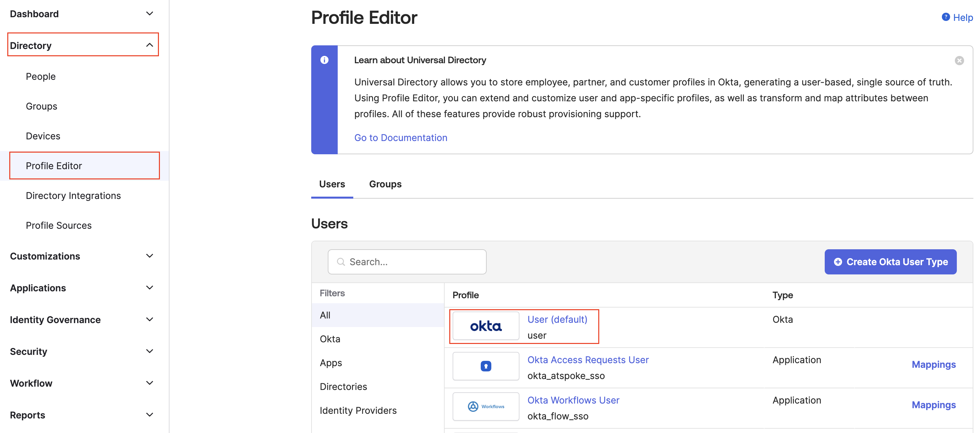This screenshot has width=980, height=433.
Task: Click the Go to Documentation link
Action: tap(401, 138)
